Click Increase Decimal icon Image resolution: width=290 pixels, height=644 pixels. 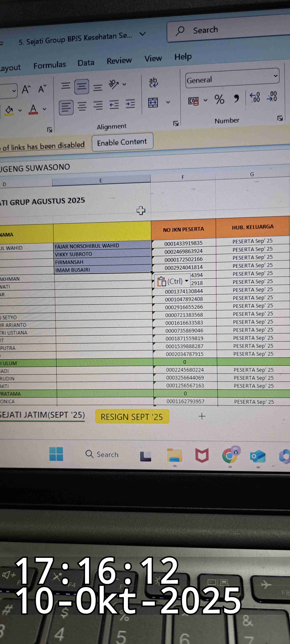[255, 97]
